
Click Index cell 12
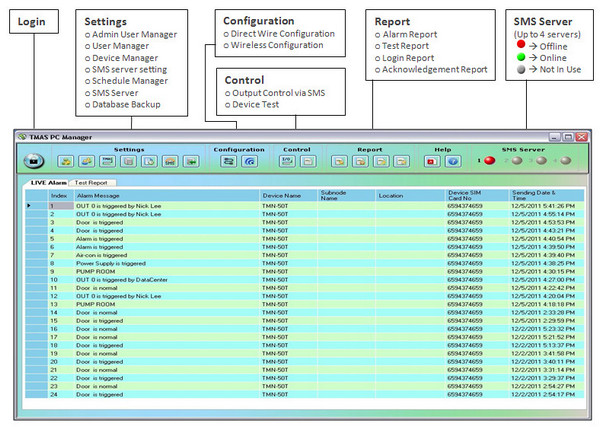click(x=61, y=296)
